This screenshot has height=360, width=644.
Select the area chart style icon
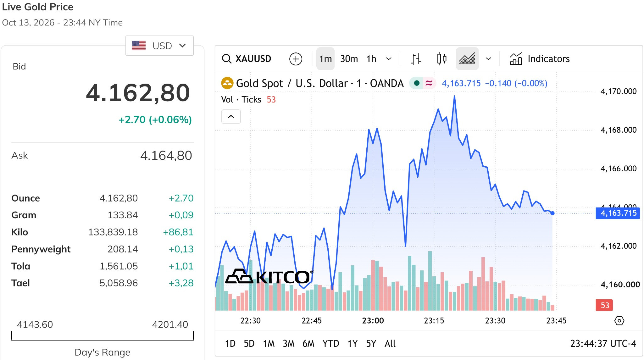(467, 59)
